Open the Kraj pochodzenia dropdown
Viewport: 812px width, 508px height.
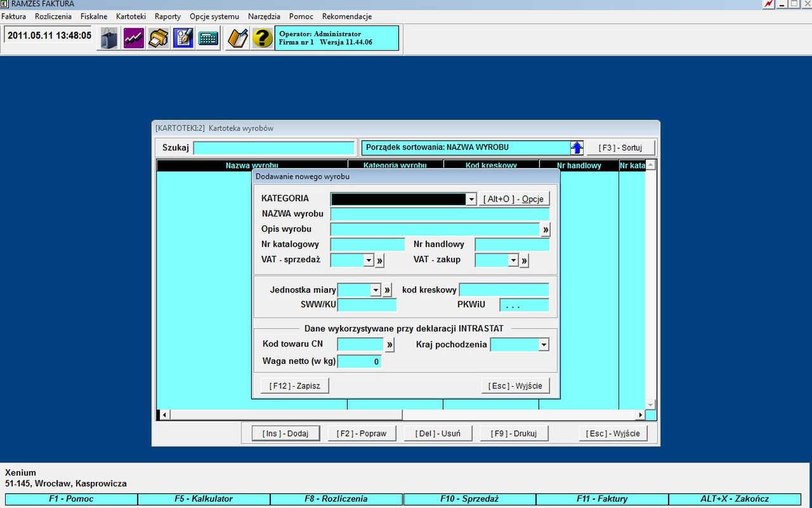[544, 345]
